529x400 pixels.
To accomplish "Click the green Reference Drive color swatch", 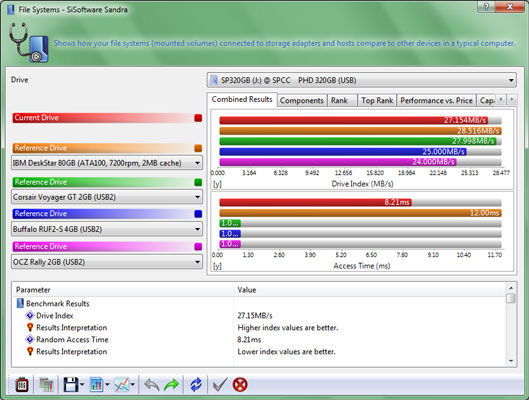I will click(198, 182).
